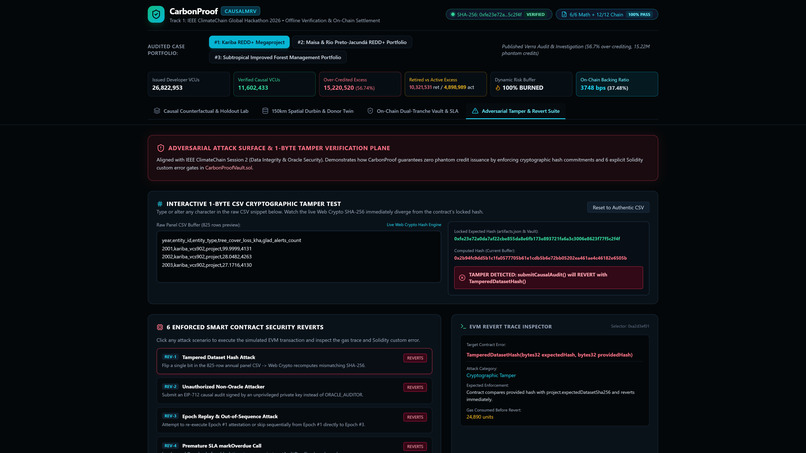Click the shield icon in the Adversarial Attack Surface banner

click(160, 148)
